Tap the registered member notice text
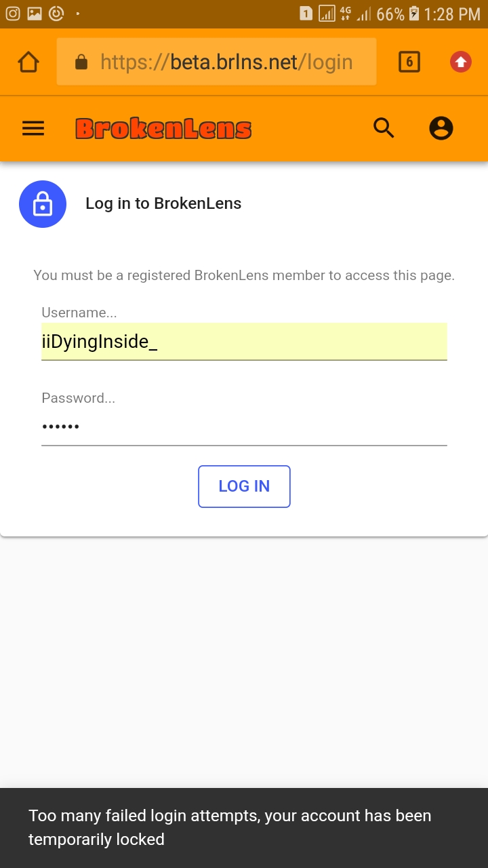Screen dimensions: 488x868 244,275
